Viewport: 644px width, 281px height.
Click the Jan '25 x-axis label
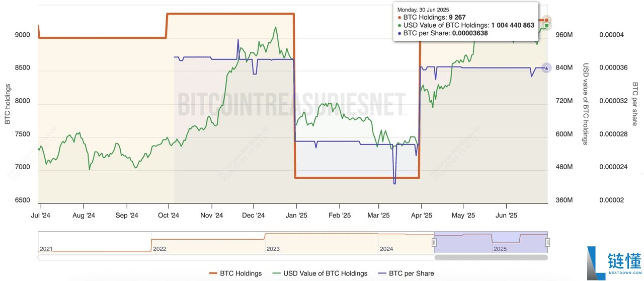click(x=297, y=216)
